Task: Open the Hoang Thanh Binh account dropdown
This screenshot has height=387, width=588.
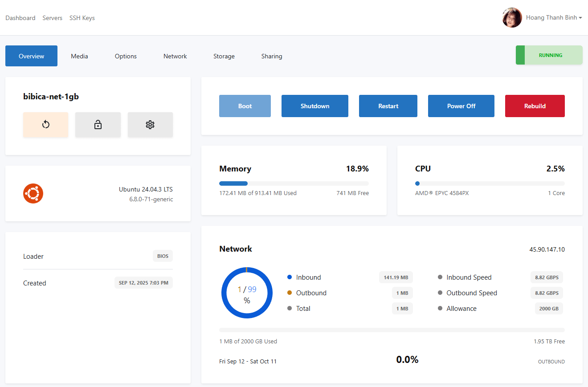Action: pyautogui.click(x=554, y=18)
